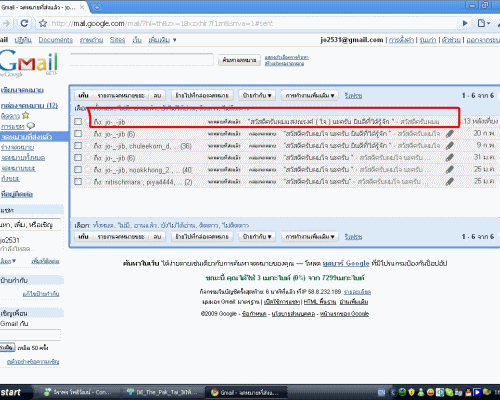
Task: Open the calendar link before Documents
Action: (x=23, y=40)
